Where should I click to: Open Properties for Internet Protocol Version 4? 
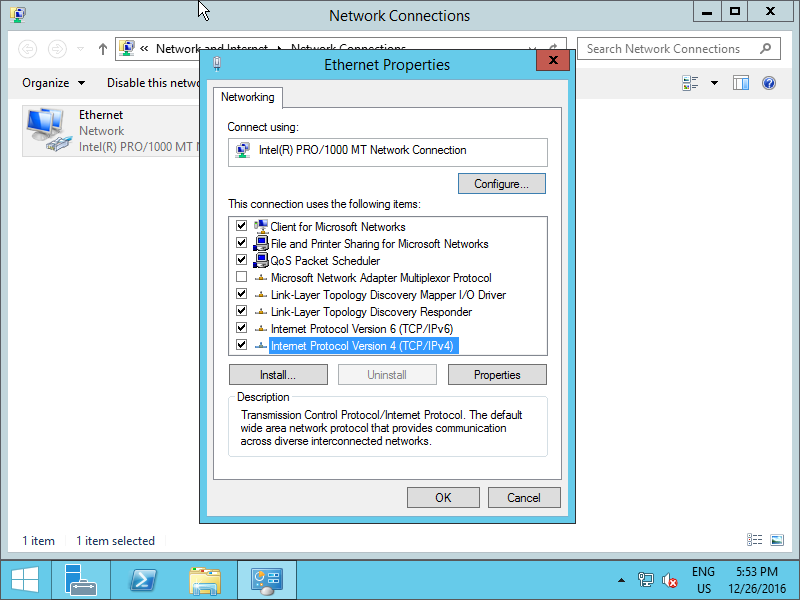point(497,374)
